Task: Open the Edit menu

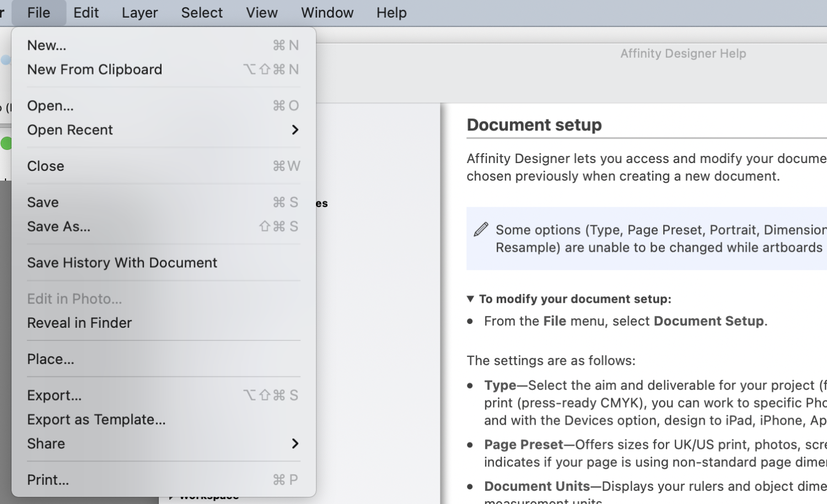Action: (86, 12)
